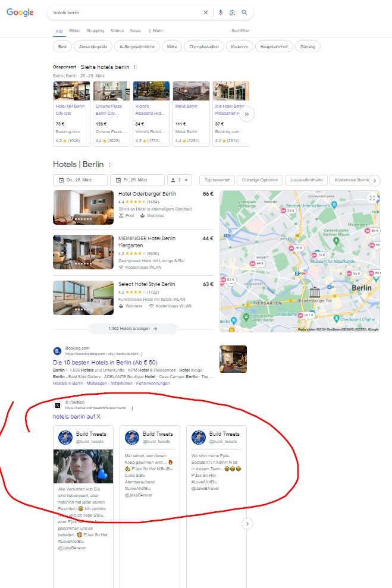The width and height of the screenshot is (392, 588).
Task: Toggle the Günstige Optionen hotel filter
Action: [x=260, y=180]
